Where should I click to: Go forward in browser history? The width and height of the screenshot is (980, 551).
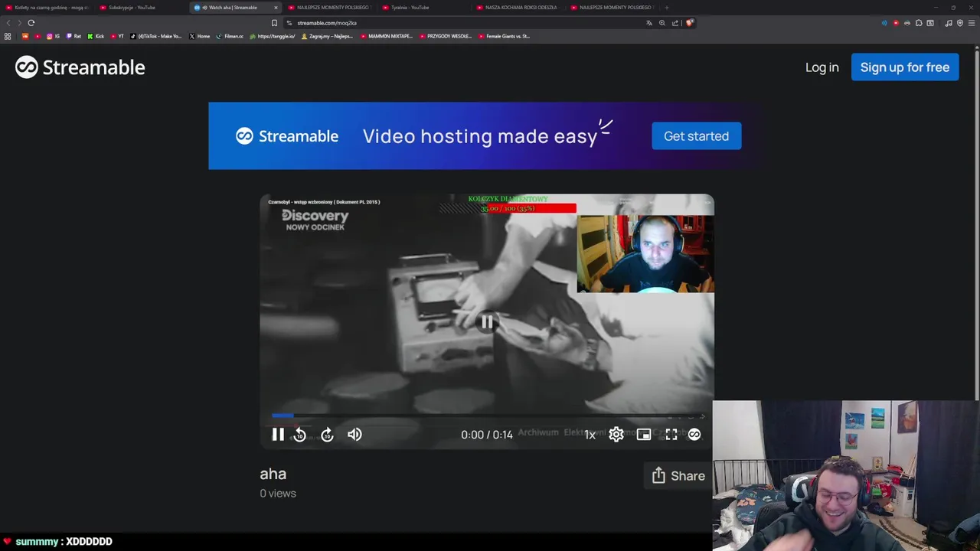[19, 23]
